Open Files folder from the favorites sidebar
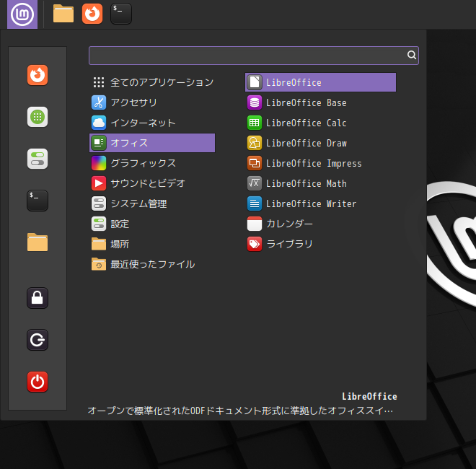476x469 pixels. [x=38, y=242]
